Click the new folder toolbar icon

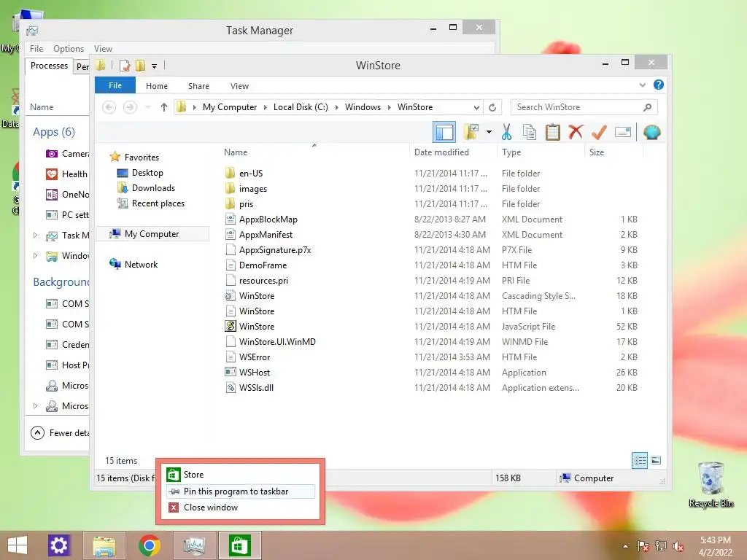(x=471, y=132)
